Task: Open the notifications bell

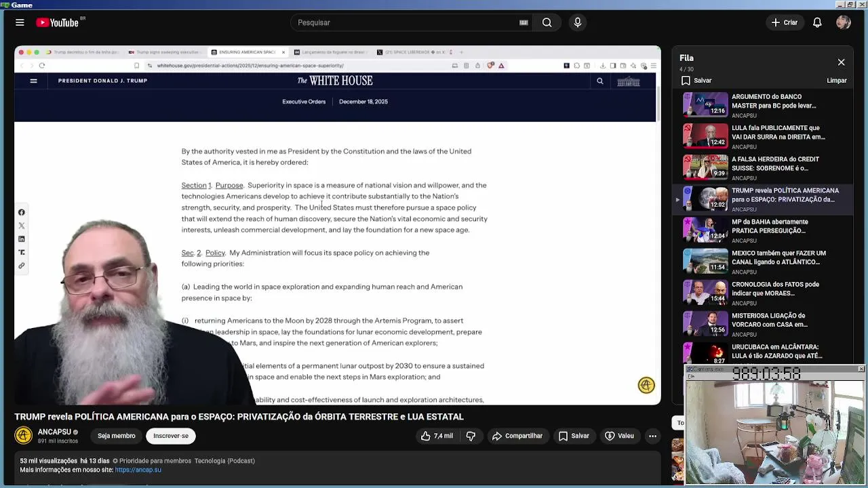Action: pos(817,22)
